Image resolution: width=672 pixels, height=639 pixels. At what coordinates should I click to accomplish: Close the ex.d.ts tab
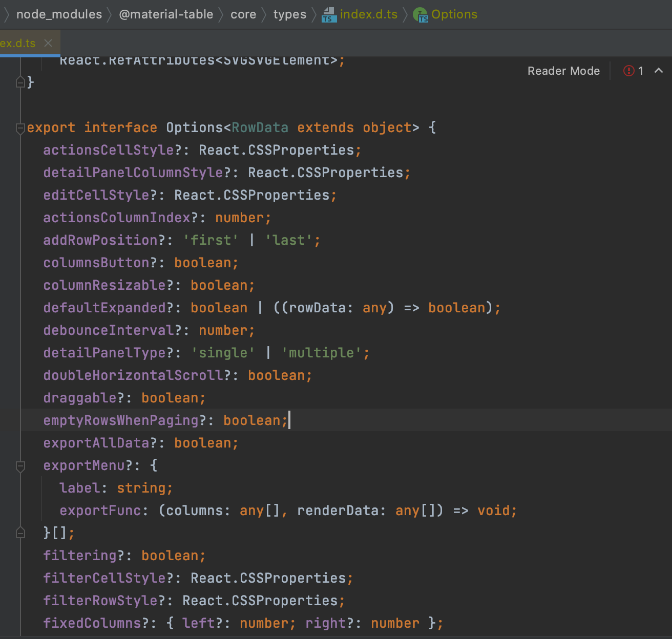click(x=48, y=43)
